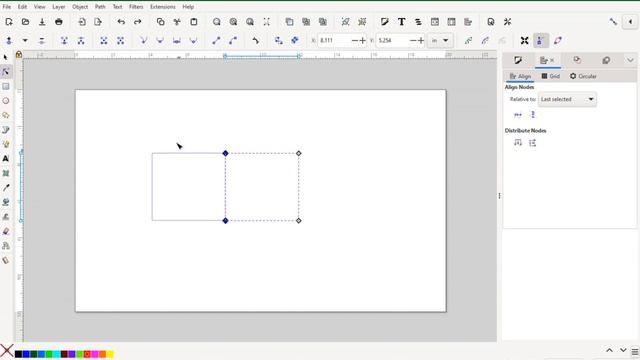This screenshot has height=360, width=640.
Task: Make selected segments straight lines
Action: coord(216,40)
